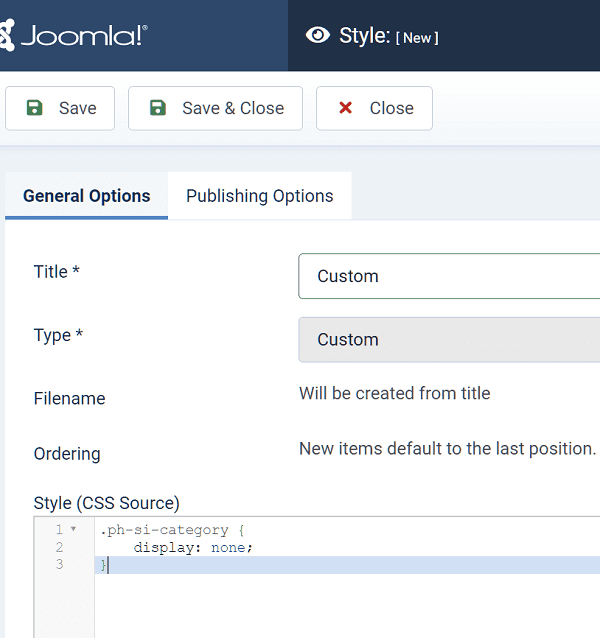
Task: Click the 'Will be created from title' text
Action: pos(394,393)
